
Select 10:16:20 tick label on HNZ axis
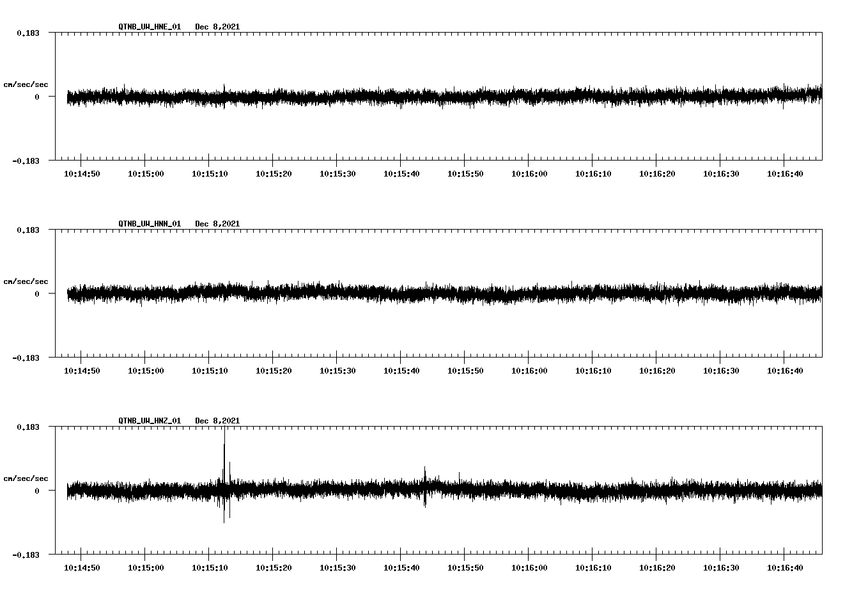[x=657, y=568]
